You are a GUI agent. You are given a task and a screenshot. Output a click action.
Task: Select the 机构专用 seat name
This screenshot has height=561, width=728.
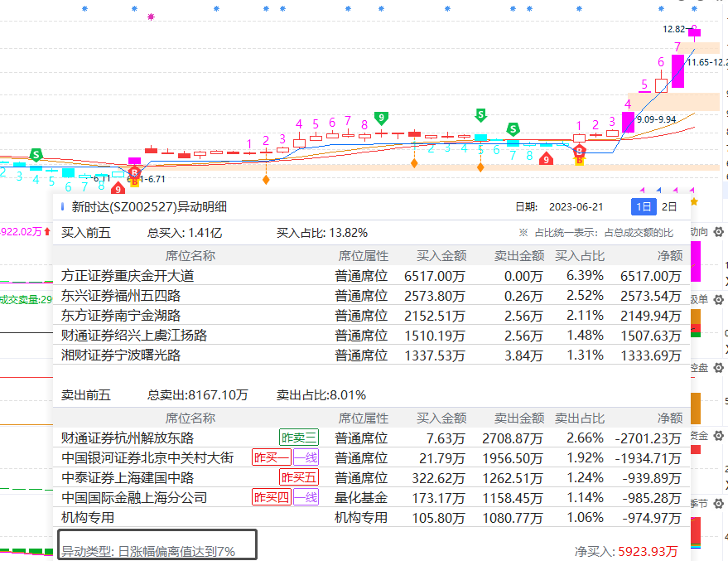coord(88,517)
